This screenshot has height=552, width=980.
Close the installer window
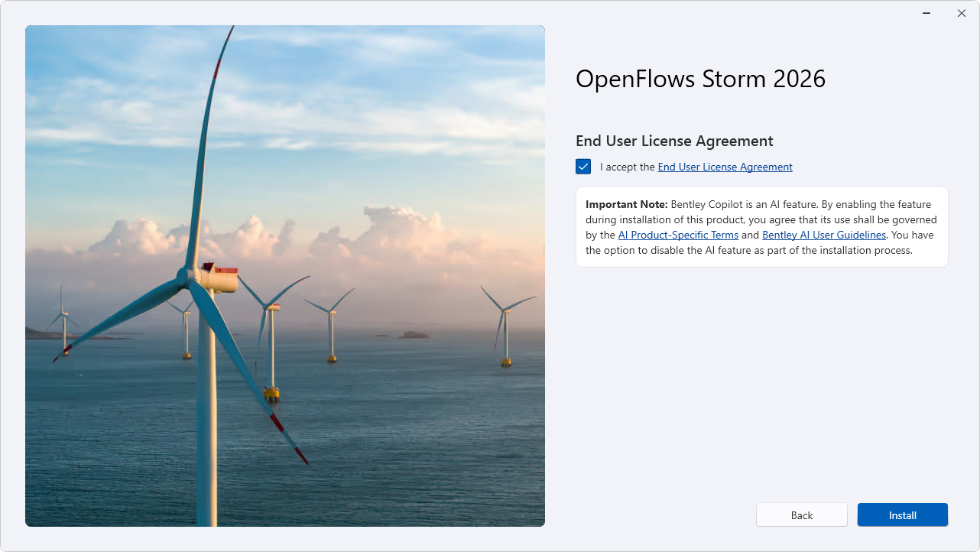coord(962,13)
